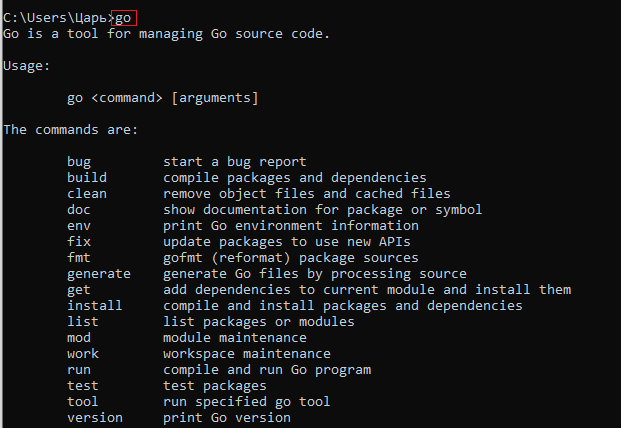Click the highlighted 'go' command in prompt
Screen dimensions: 621x428
(x=124, y=18)
